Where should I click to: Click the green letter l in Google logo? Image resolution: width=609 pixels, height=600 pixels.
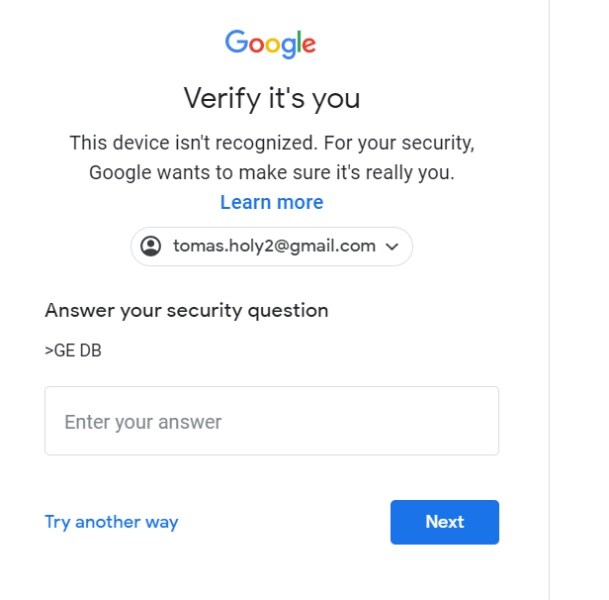300,42
